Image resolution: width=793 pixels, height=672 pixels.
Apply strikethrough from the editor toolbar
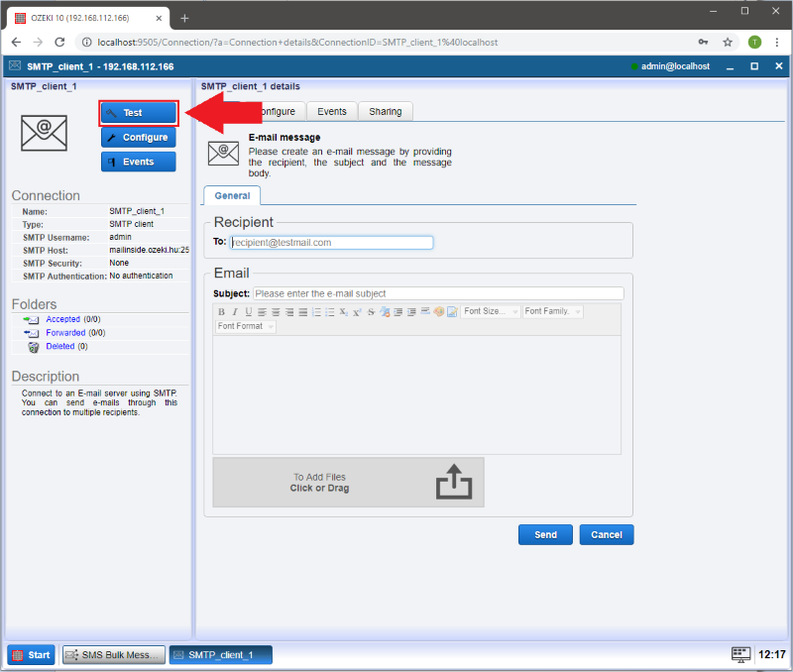pos(371,312)
